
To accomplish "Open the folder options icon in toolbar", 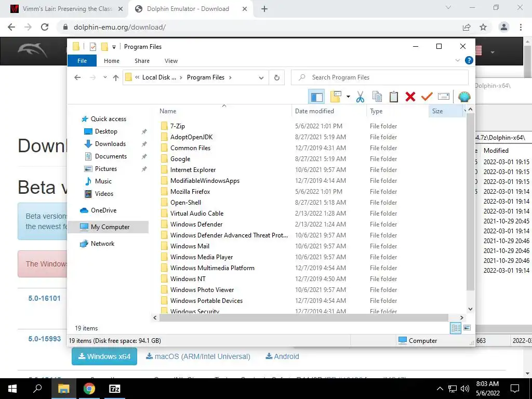I will (336, 97).
